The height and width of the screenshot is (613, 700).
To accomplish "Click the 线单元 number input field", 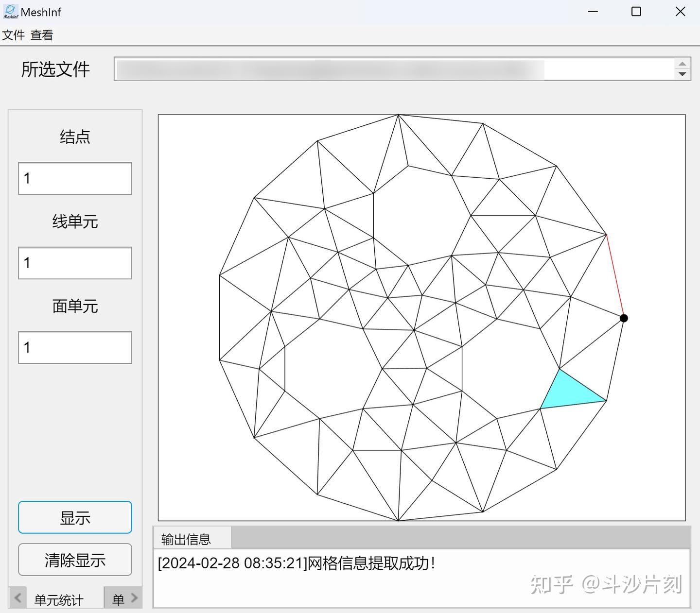I will point(75,263).
